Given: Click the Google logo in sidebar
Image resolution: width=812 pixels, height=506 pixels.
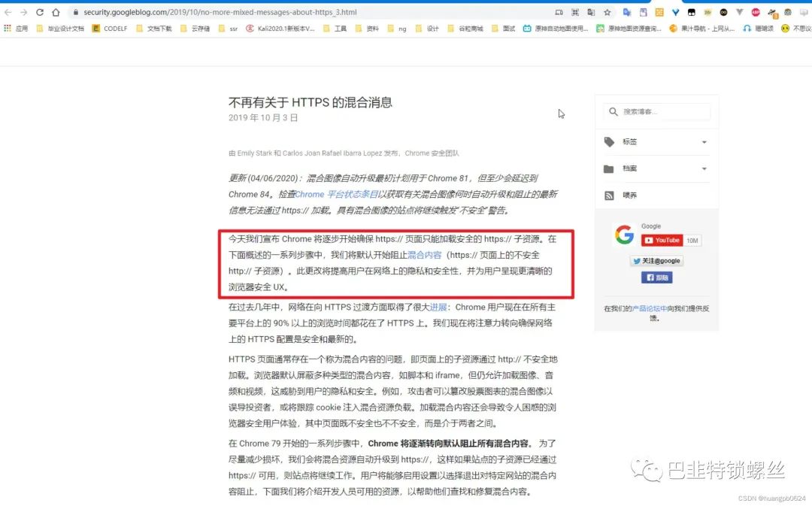Looking at the screenshot, I should [x=624, y=235].
